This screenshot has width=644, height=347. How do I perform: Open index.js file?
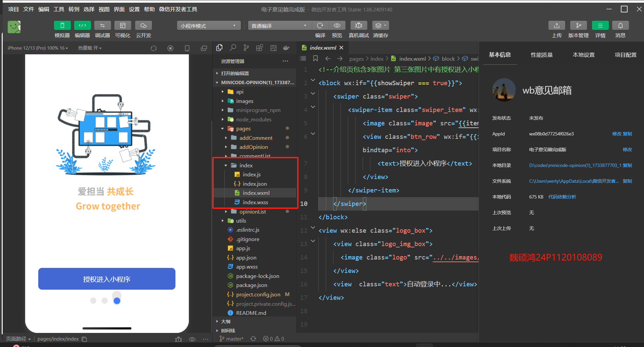[255, 174]
